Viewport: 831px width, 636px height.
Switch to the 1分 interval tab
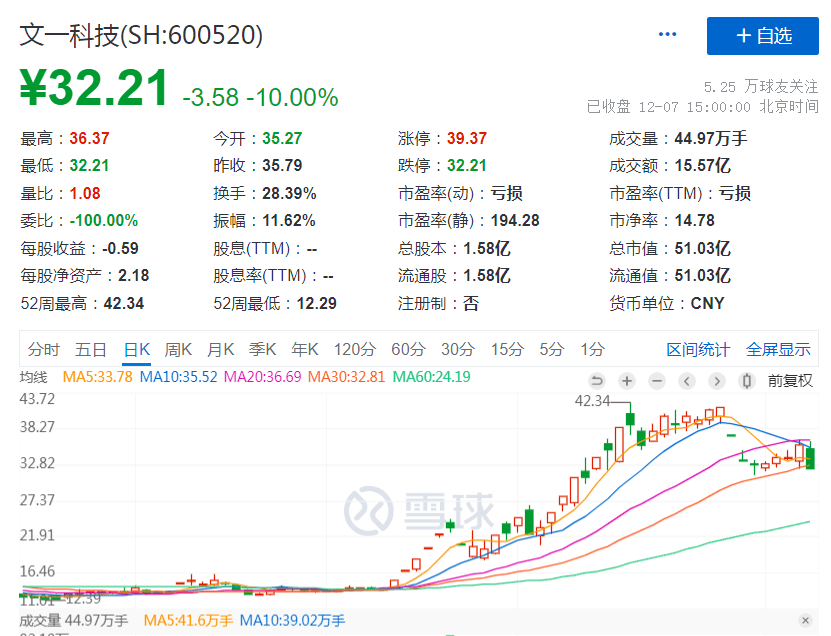593,349
